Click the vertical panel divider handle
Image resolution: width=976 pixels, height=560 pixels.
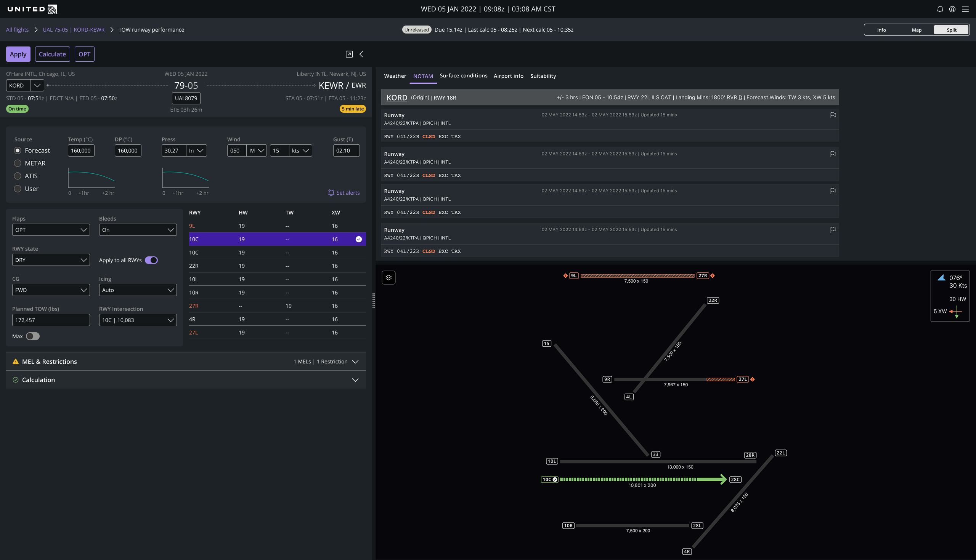(373, 301)
